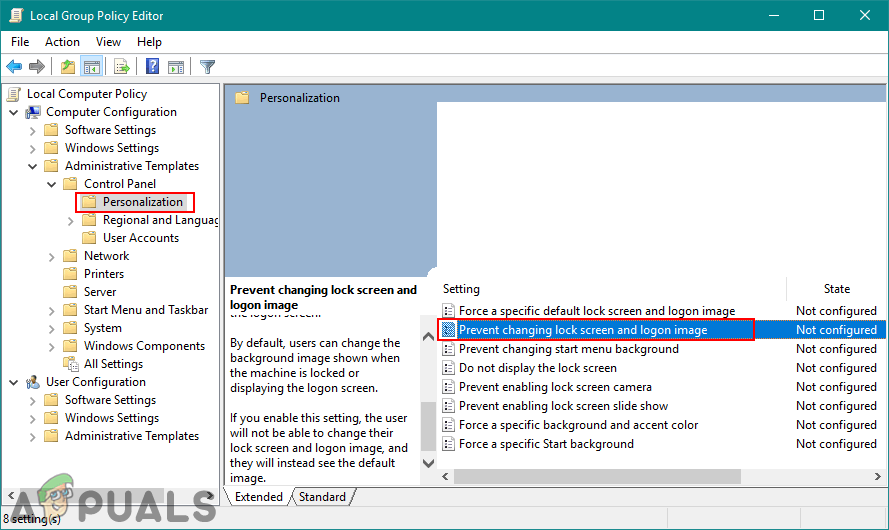Open the Action menu
Viewport: 889px width, 530px height.
pyautogui.click(x=62, y=42)
